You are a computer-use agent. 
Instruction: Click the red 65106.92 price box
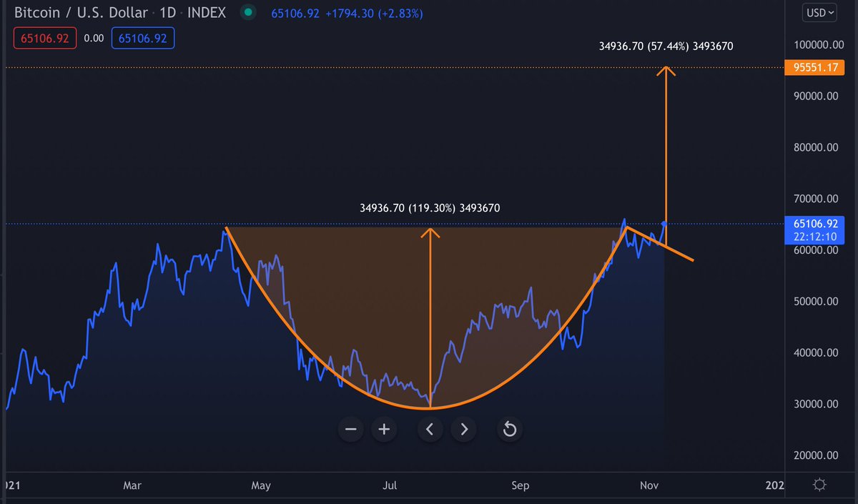tap(45, 39)
